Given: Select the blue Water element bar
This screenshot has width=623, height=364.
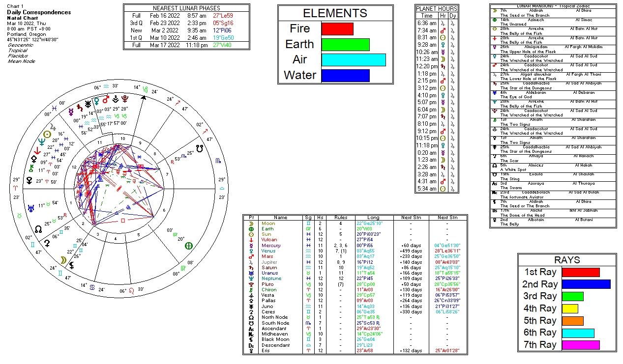Looking at the screenshot, I should point(346,76).
